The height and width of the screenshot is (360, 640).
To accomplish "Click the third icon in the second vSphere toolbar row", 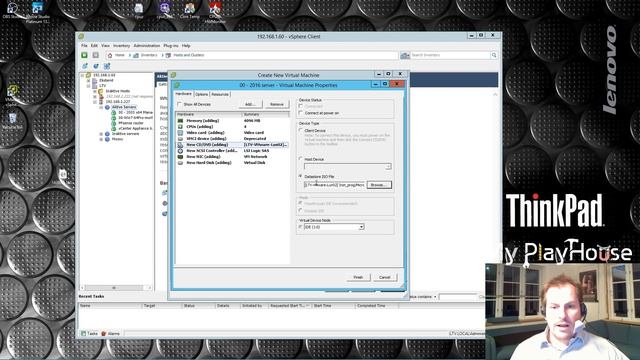I will pyautogui.click(x=107, y=66).
